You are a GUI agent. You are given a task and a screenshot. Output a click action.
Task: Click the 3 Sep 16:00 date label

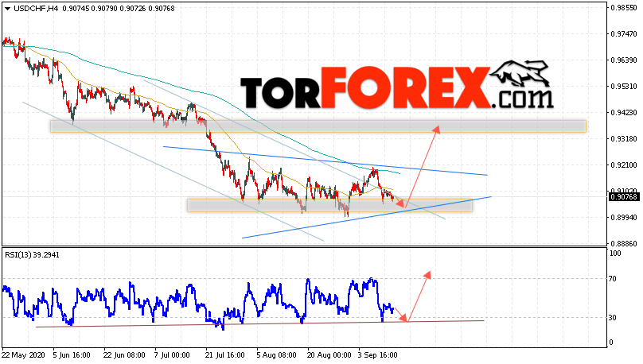click(x=378, y=354)
